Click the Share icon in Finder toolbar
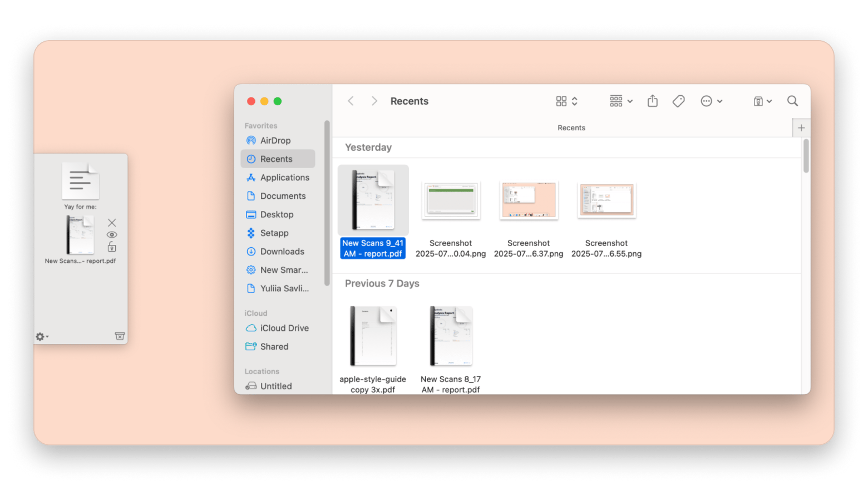This screenshot has width=868, height=490. [x=653, y=101]
